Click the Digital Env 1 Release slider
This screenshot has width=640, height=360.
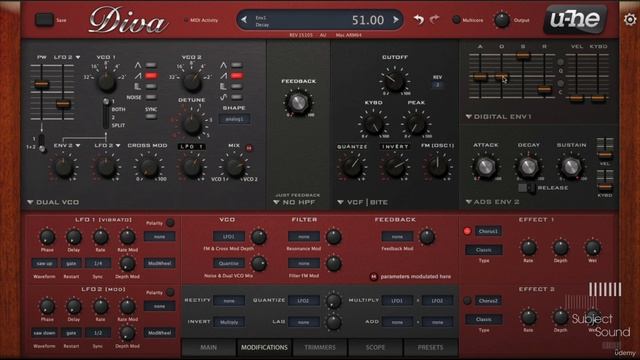click(544, 89)
